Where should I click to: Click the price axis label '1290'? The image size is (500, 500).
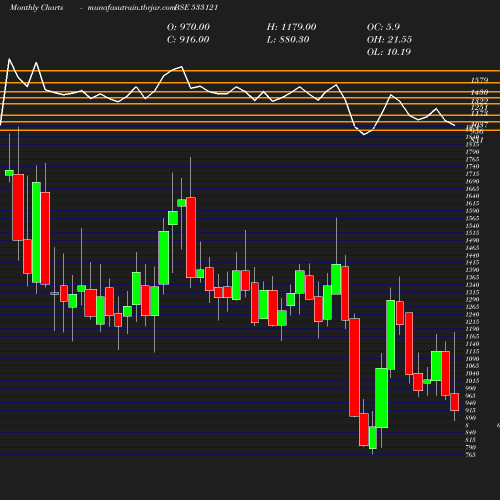(472, 299)
